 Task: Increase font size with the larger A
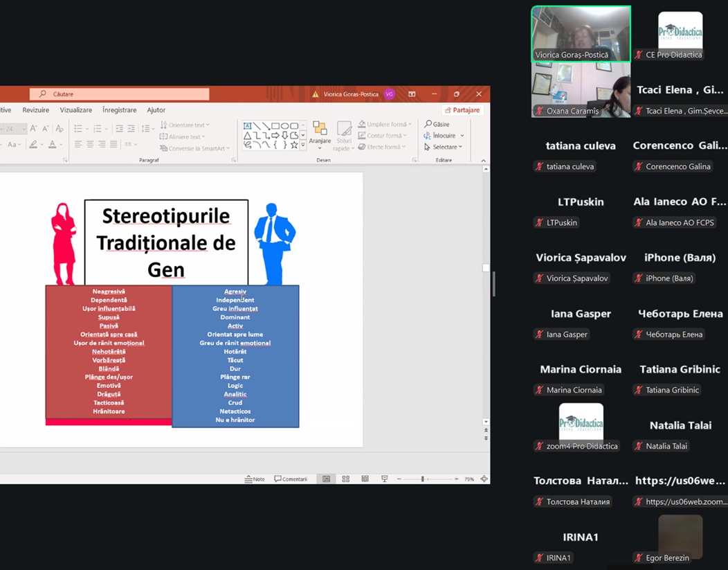click(35, 129)
